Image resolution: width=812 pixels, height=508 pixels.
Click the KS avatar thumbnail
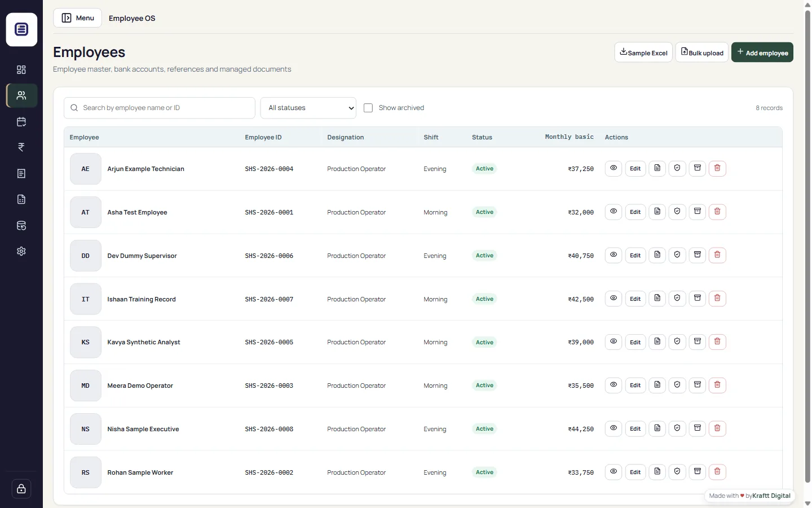coord(86,342)
